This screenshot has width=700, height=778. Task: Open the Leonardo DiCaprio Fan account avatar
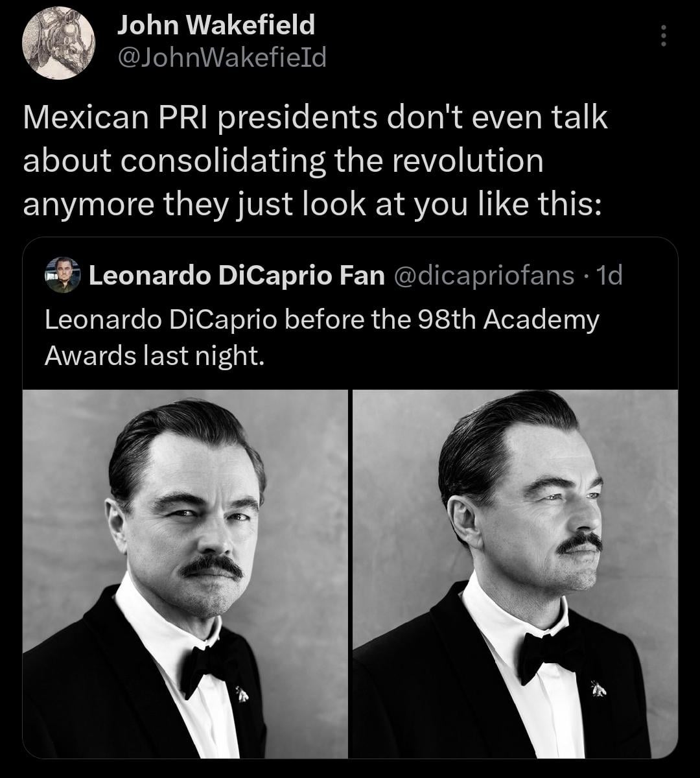(x=63, y=275)
